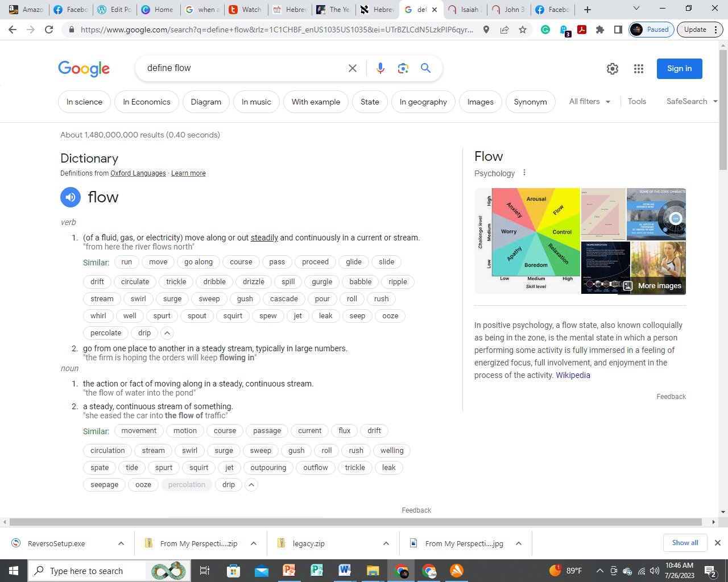The width and height of the screenshot is (728, 582).
Task: Open the All filters dropdown
Action: tap(589, 102)
